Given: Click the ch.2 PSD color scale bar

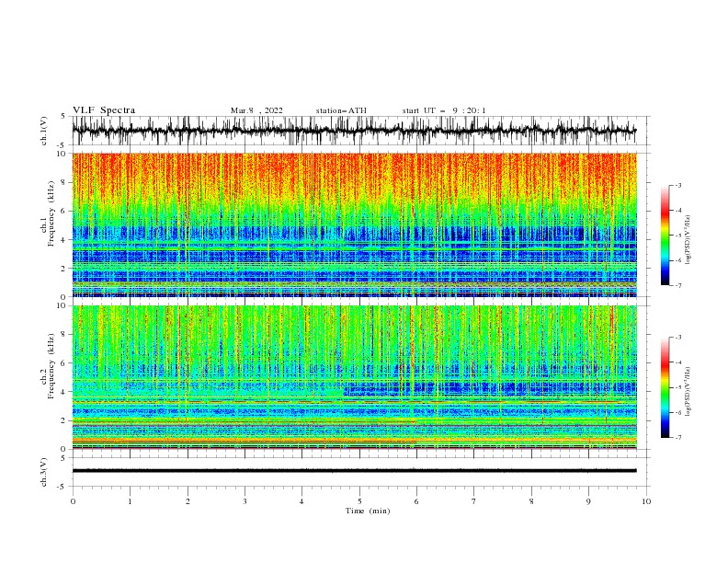Looking at the screenshot, I should tap(665, 387).
